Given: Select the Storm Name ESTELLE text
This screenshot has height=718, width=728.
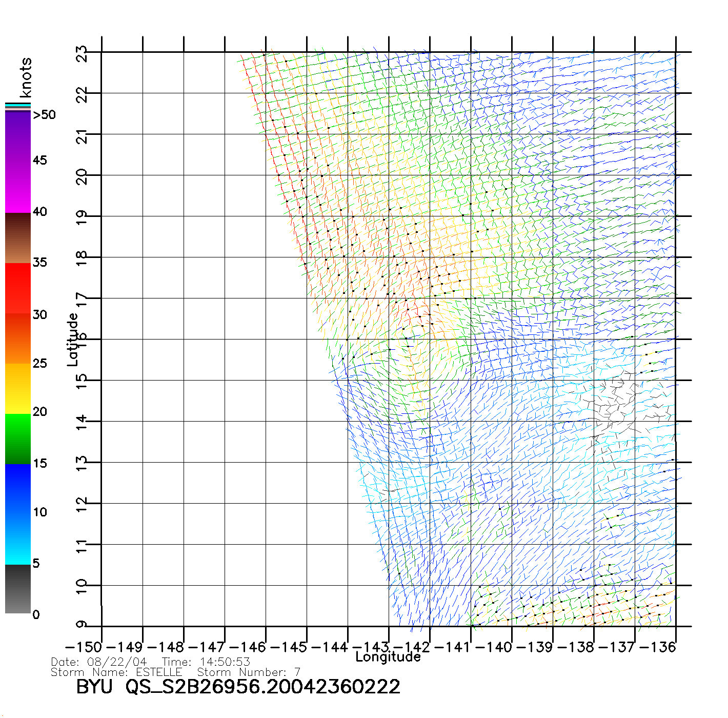Looking at the screenshot, I should click(x=116, y=672).
